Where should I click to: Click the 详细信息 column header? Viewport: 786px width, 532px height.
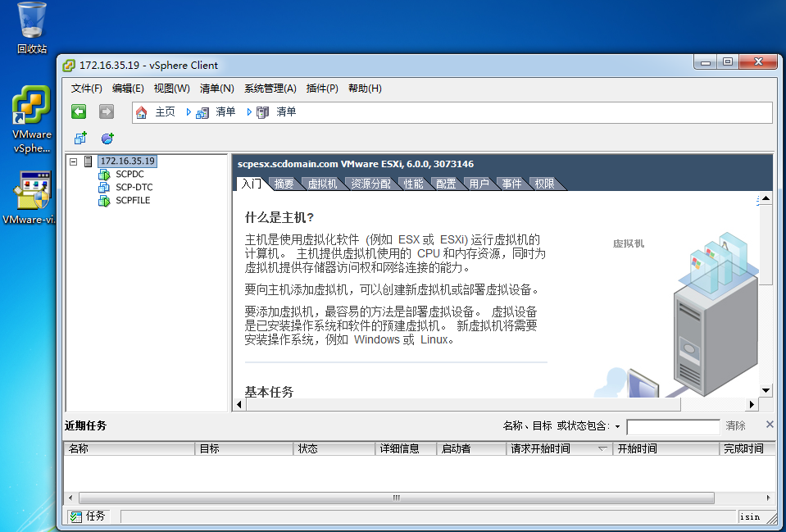click(x=406, y=448)
